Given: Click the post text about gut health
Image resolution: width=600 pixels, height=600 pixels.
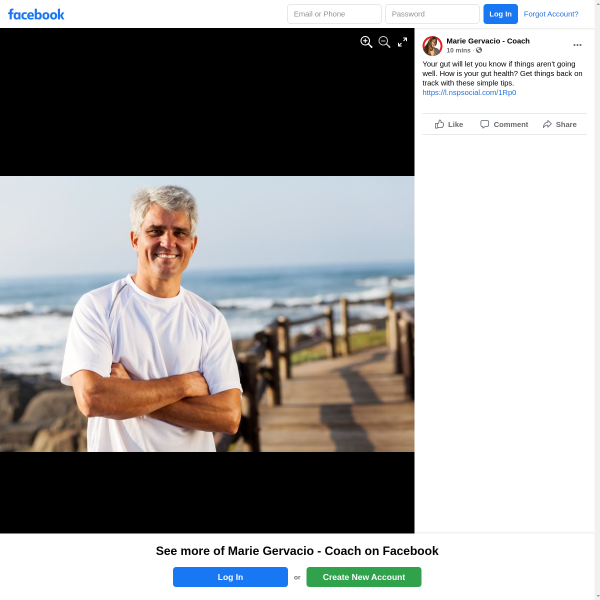Looking at the screenshot, I should click(502, 73).
